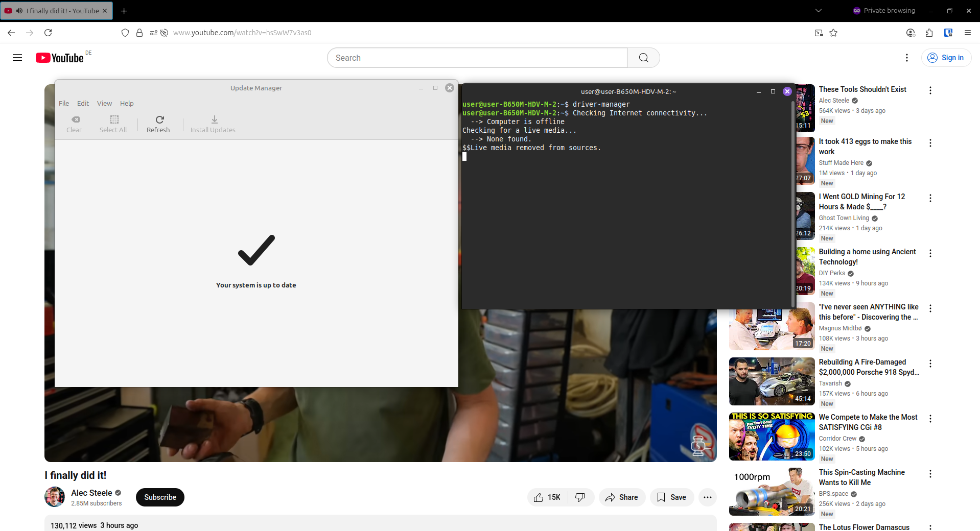
Task: Focus the YouTube search field
Action: 477,58
